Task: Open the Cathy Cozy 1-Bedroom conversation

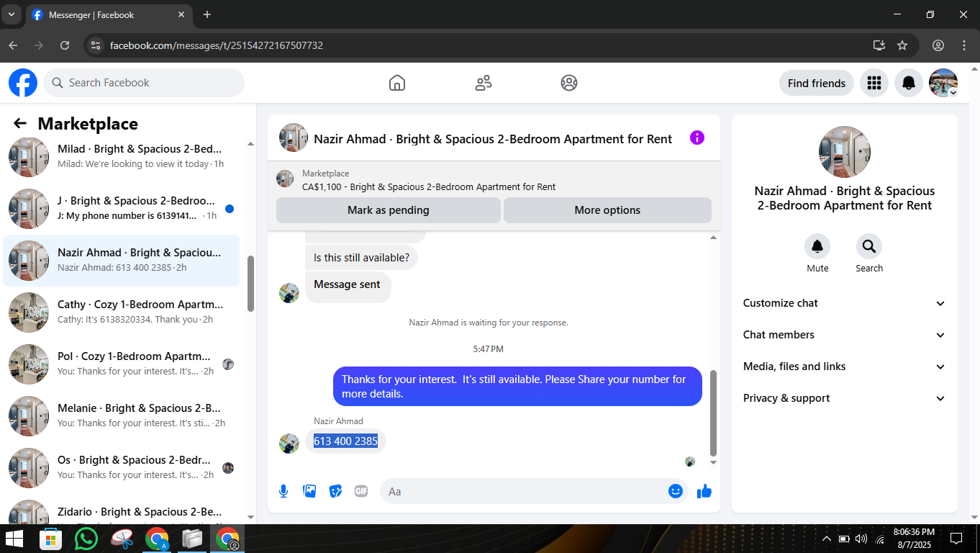Action: (x=122, y=313)
